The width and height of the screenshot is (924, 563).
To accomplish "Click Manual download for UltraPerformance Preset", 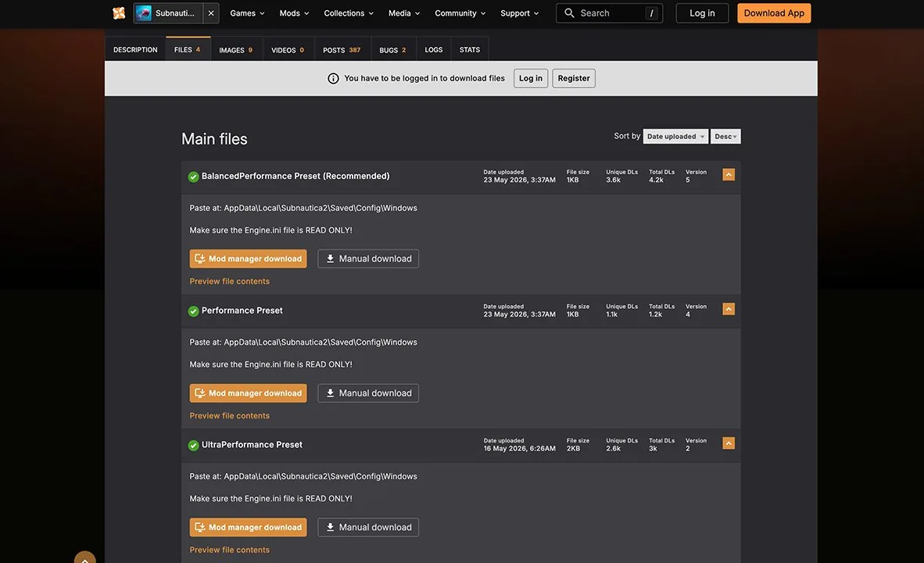I will coord(368,527).
